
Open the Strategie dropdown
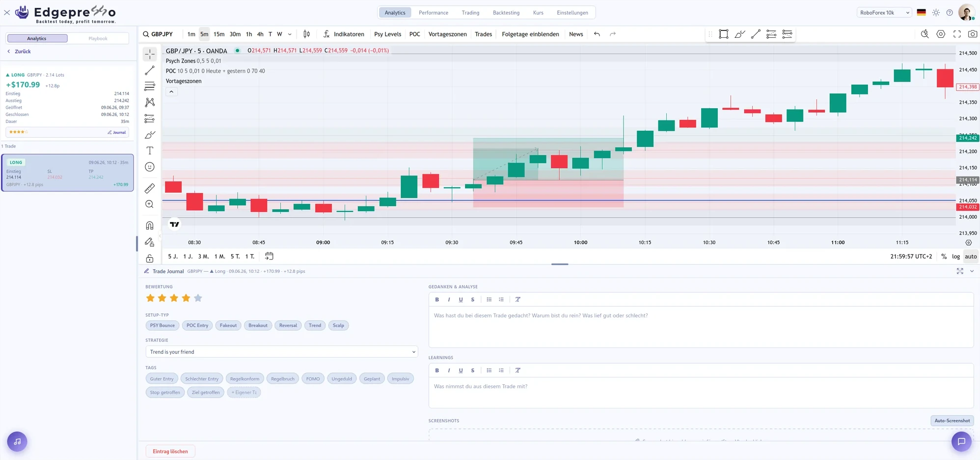tap(282, 352)
